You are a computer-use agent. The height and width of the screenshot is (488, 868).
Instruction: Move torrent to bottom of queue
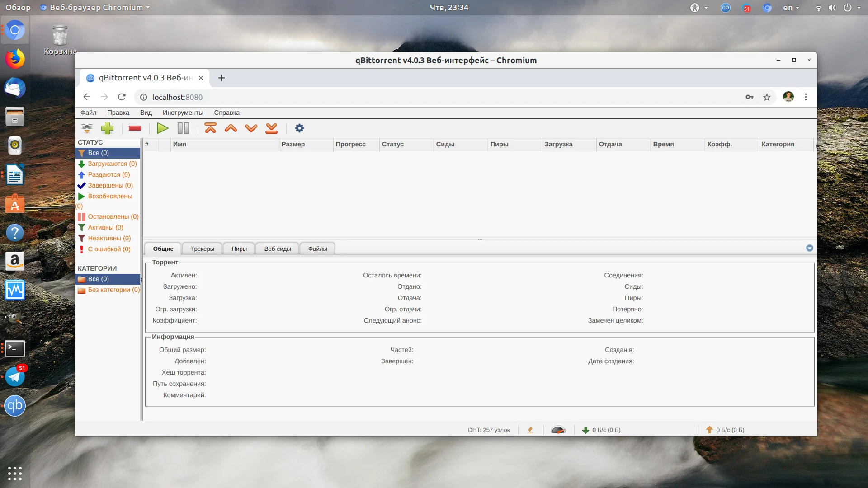[x=271, y=128]
